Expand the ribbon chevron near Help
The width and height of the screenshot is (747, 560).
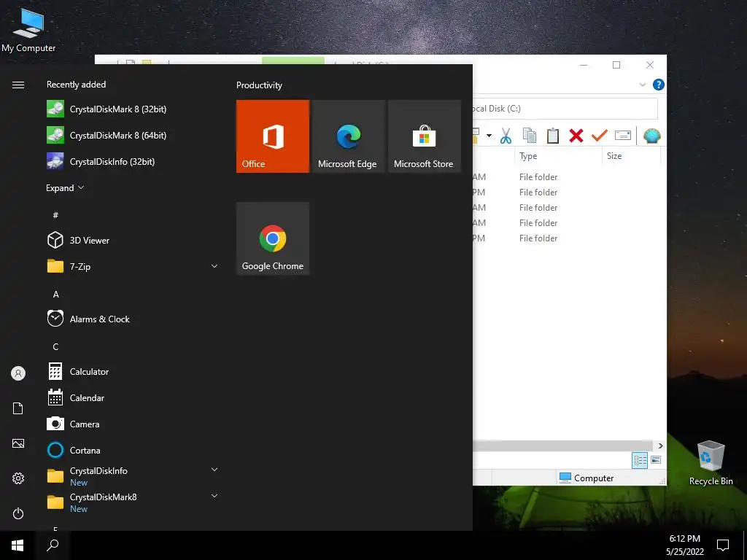[x=642, y=85]
